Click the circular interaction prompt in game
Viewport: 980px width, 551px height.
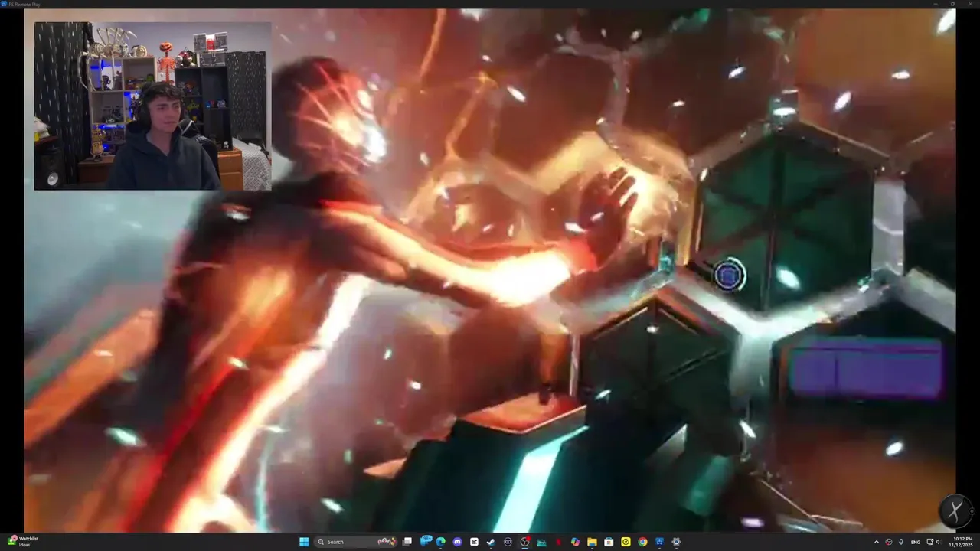coord(729,275)
